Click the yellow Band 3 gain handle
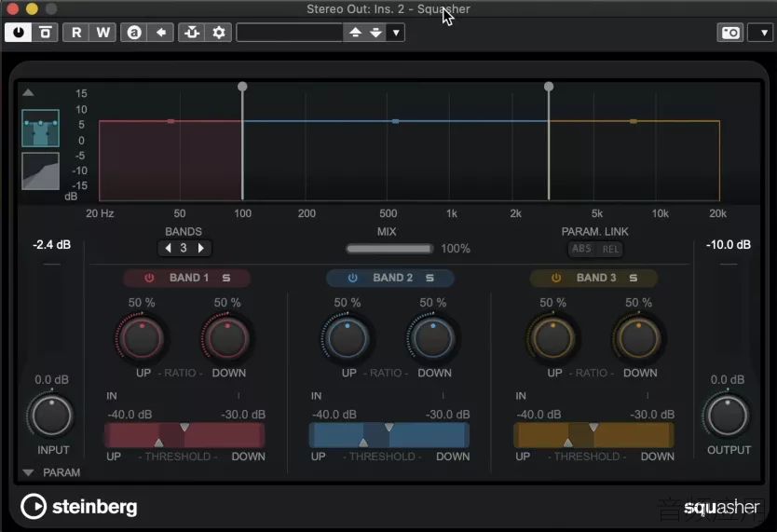 click(634, 121)
